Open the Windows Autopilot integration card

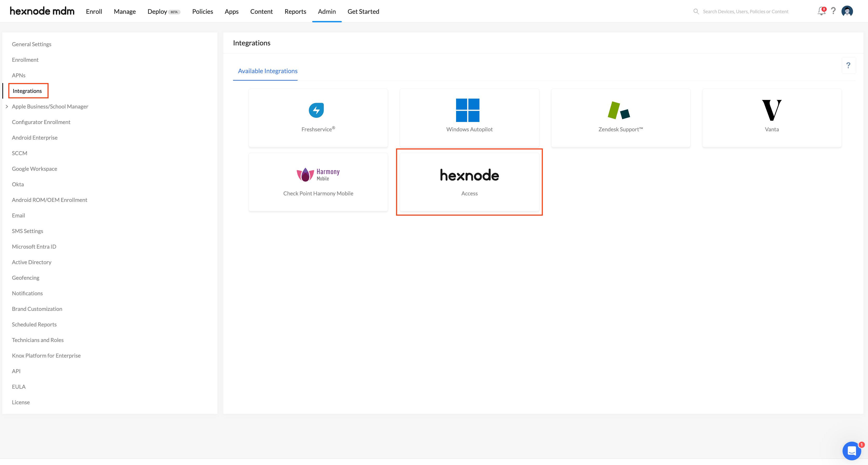click(469, 118)
